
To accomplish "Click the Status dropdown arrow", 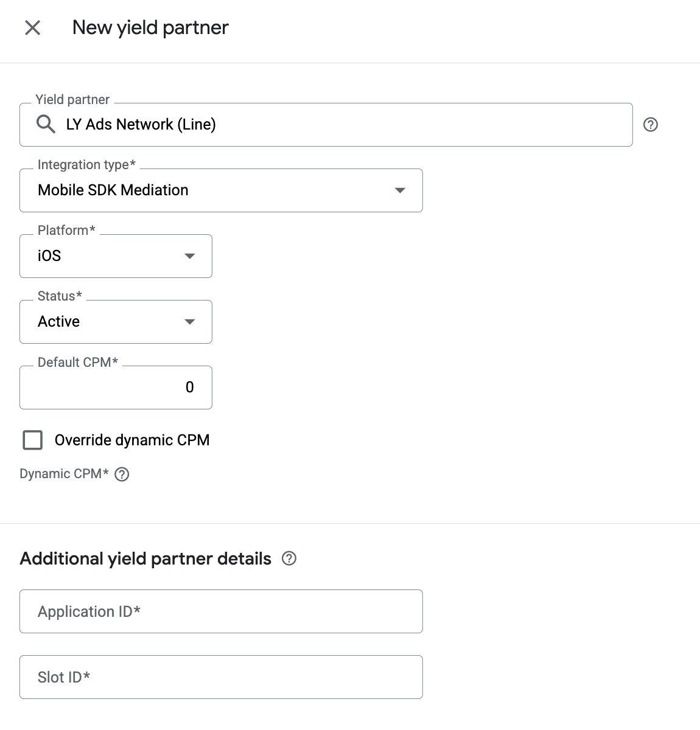I will (x=190, y=322).
